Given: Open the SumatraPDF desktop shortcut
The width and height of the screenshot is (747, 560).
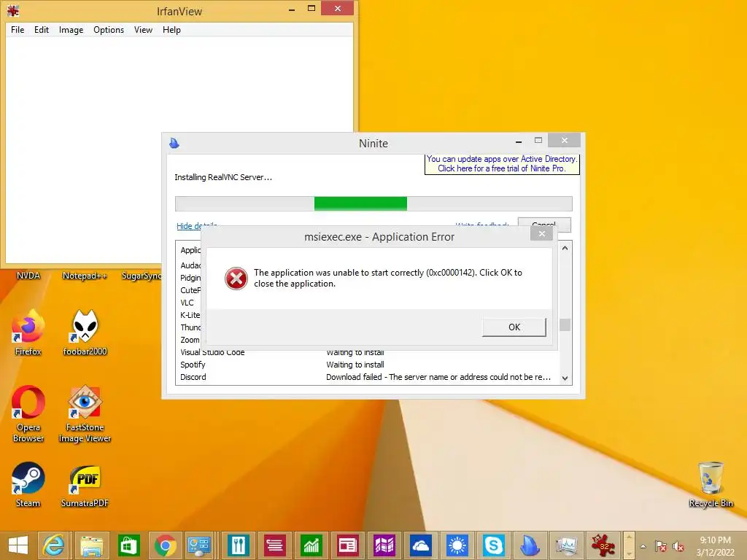Looking at the screenshot, I should [x=85, y=484].
